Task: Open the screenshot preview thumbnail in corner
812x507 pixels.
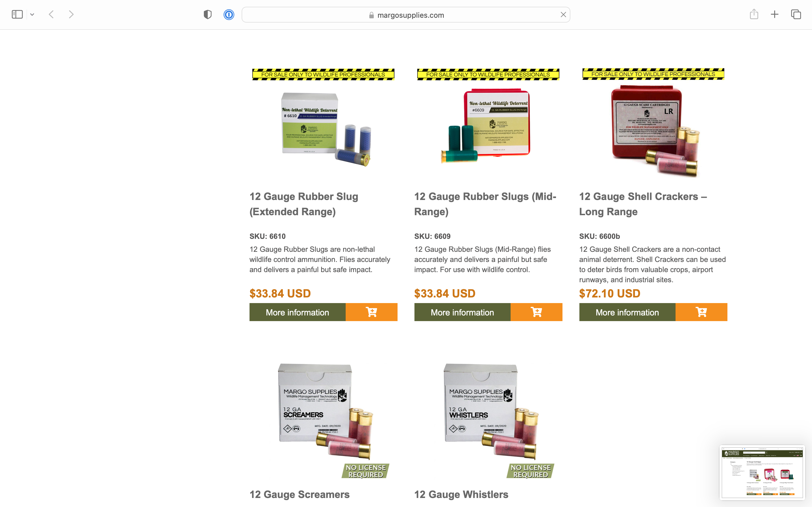Action: pos(762,472)
